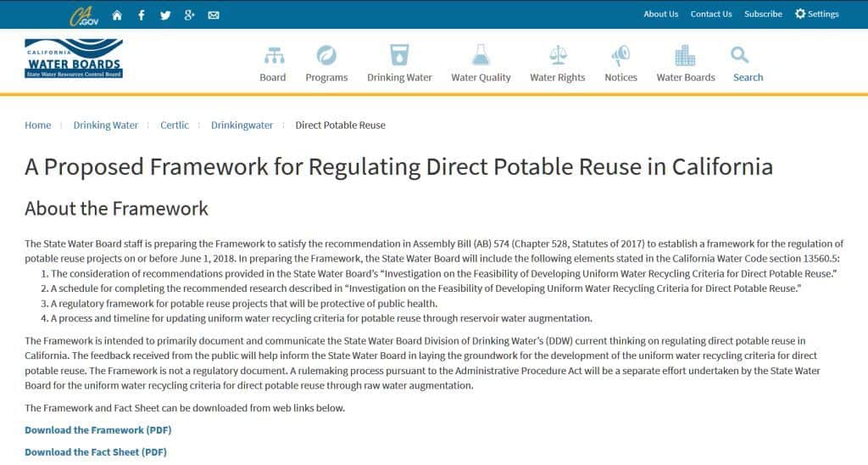Viewport: 868px width, 465px height.
Task: Click the CA.gov logo icon
Action: coord(84,14)
